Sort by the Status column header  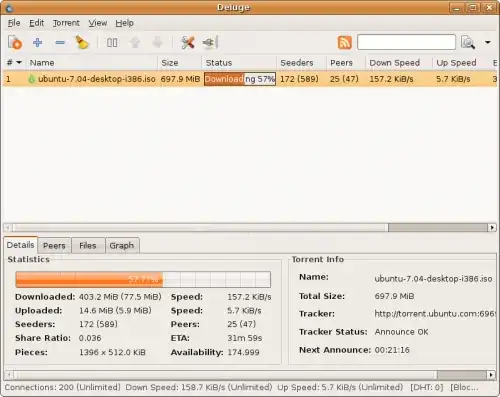(239, 63)
